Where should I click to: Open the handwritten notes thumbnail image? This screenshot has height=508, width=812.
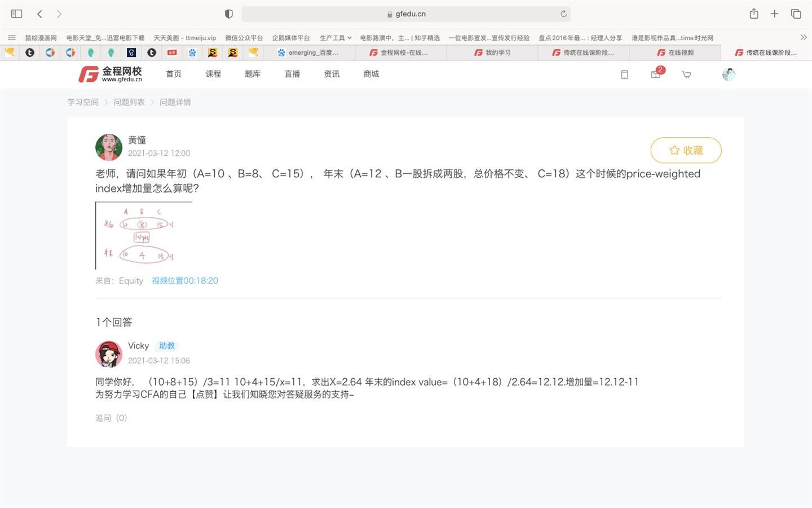tap(144, 235)
